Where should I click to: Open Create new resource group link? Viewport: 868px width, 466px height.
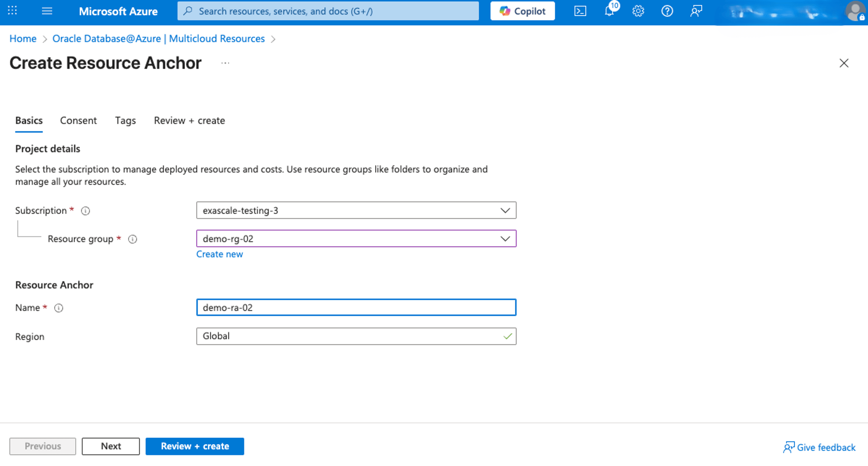(220, 254)
